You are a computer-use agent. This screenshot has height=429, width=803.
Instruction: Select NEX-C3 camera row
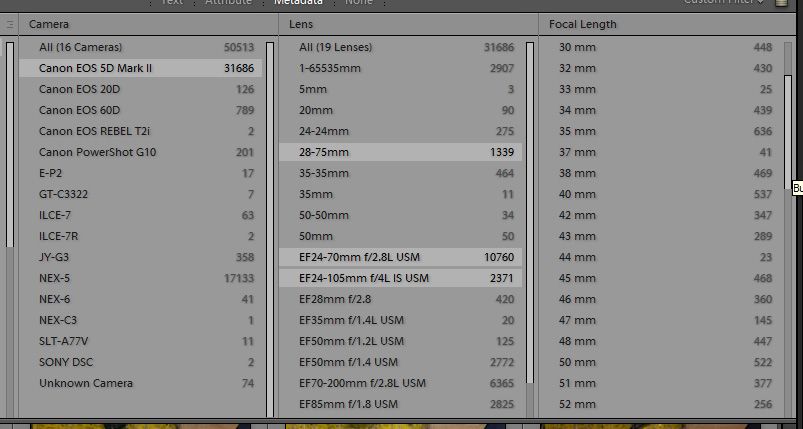click(x=140, y=320)
